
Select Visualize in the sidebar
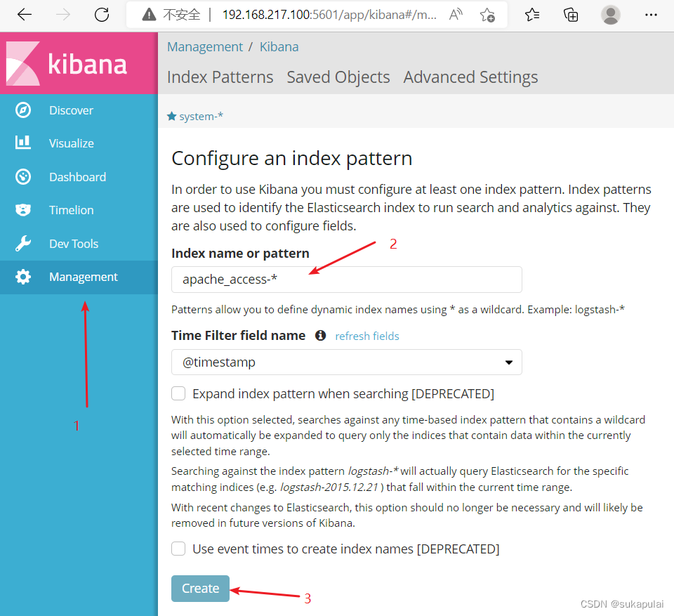tap(79, 143)
